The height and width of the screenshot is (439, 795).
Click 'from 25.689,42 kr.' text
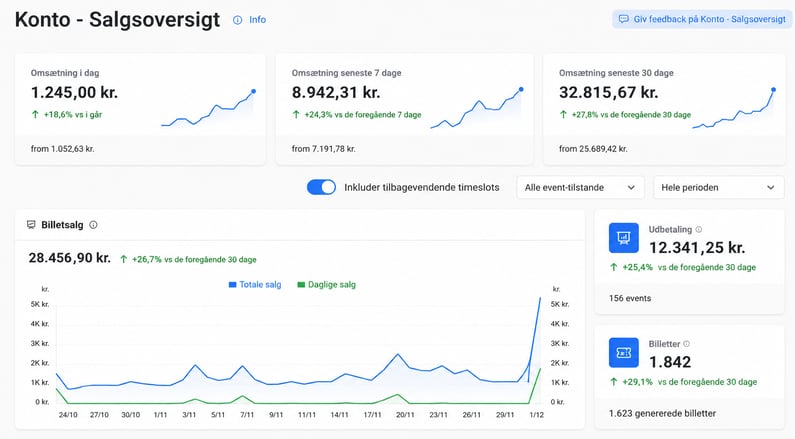(593, 149)
